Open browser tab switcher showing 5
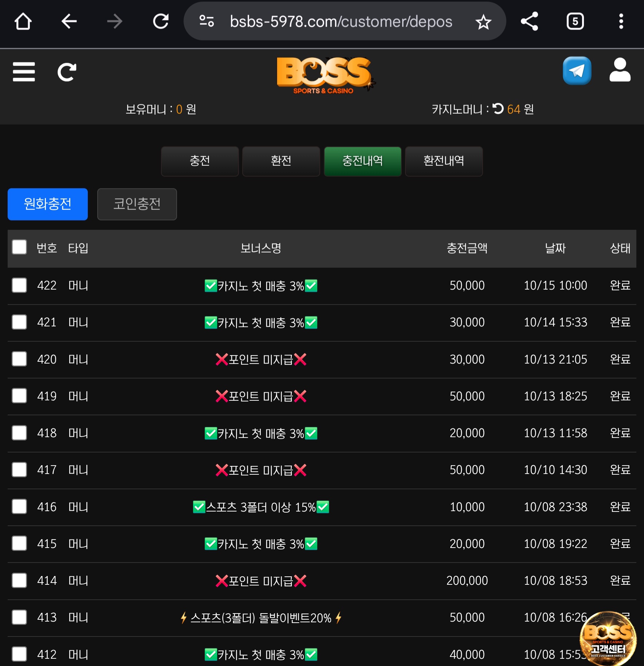 click(575, 21)
